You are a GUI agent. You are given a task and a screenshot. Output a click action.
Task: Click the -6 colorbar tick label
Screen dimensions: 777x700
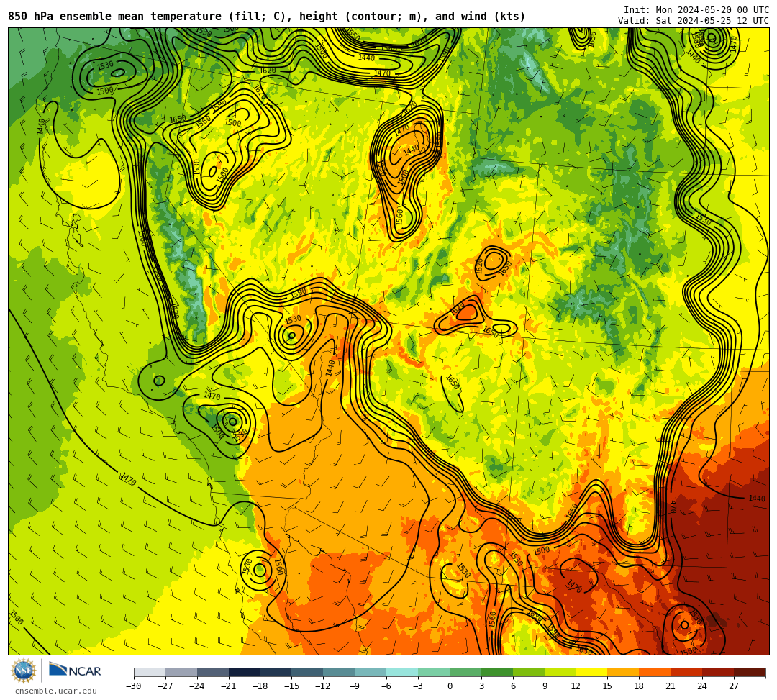tap(386, 686)
